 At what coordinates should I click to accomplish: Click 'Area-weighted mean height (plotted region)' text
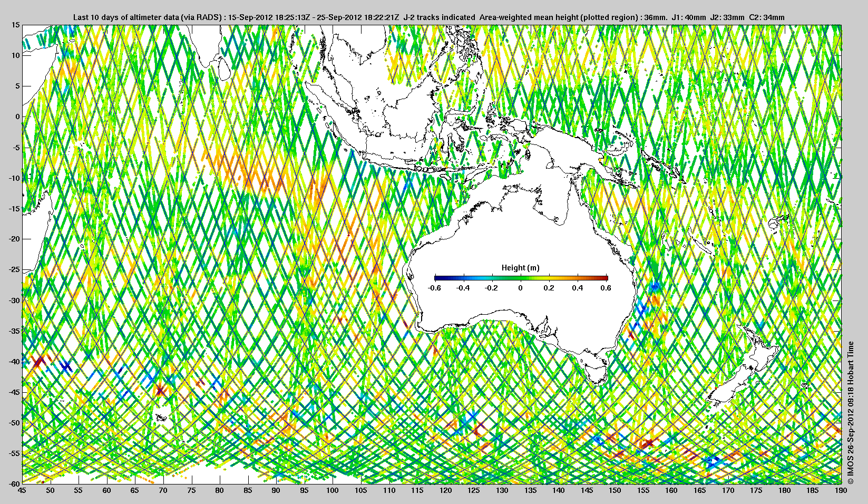(559, 17)
